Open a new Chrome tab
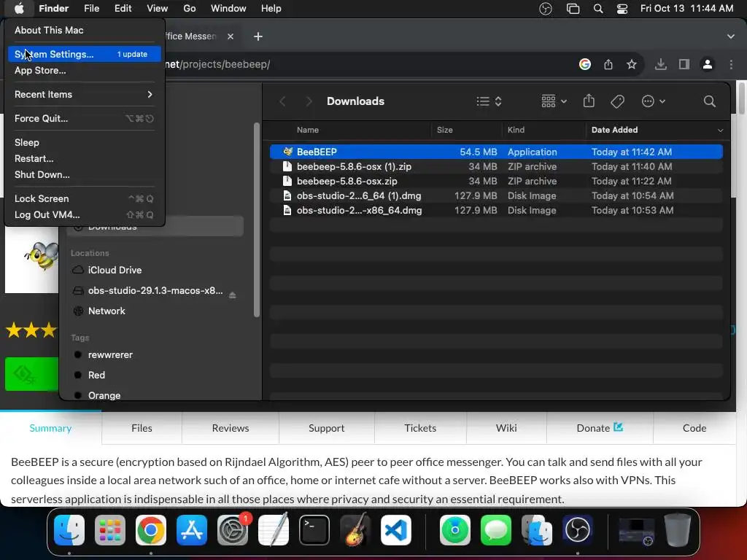747x560 pixels. (258, 36)
